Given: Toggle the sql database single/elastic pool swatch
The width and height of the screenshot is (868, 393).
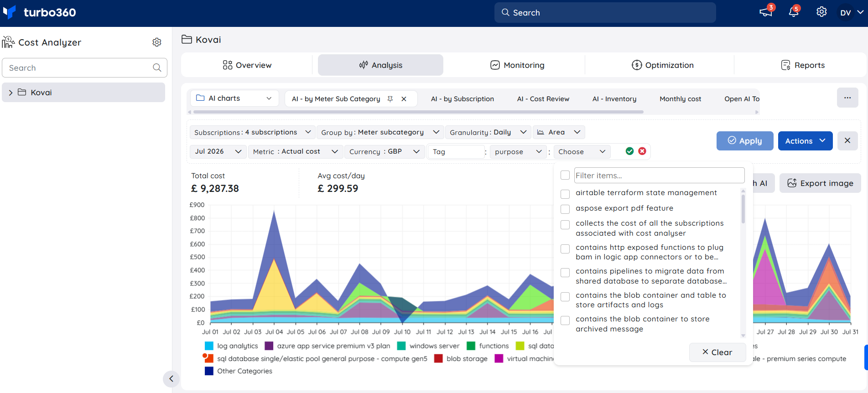Looking at the screenshot, I should pyautogui.click(x=209, y=359).
